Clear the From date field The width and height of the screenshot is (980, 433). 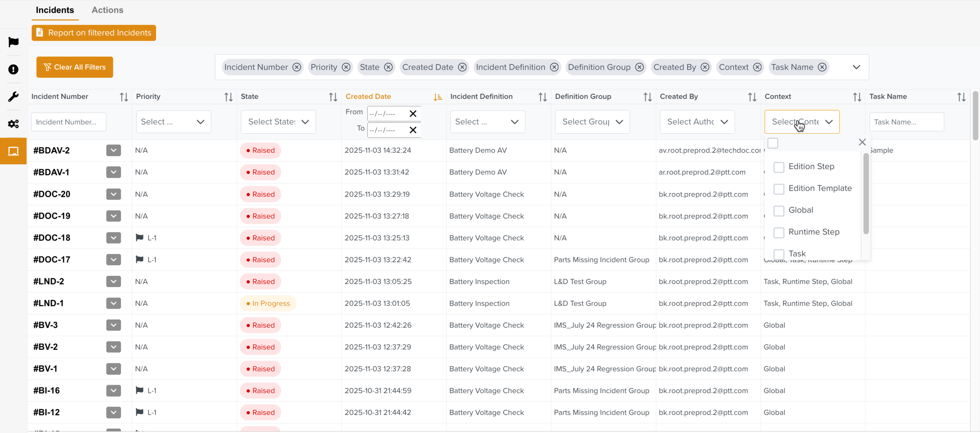click(x=413, y=114)
